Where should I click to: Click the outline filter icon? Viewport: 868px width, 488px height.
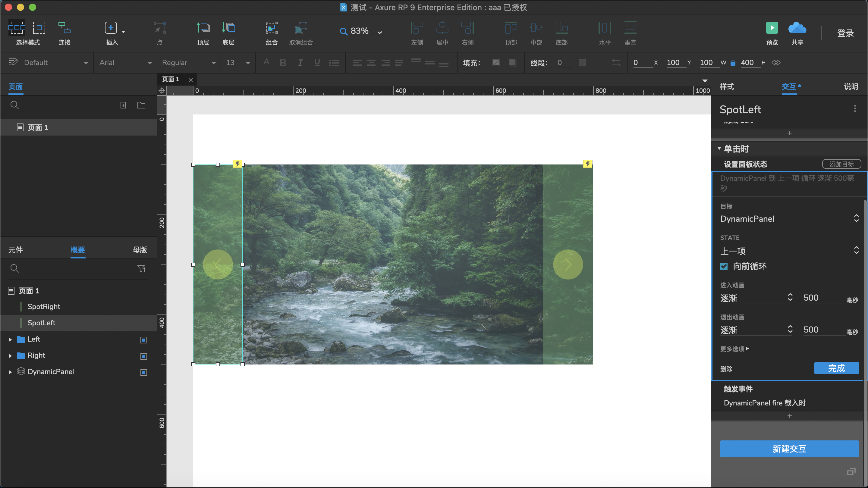click(x=142, y=268)
